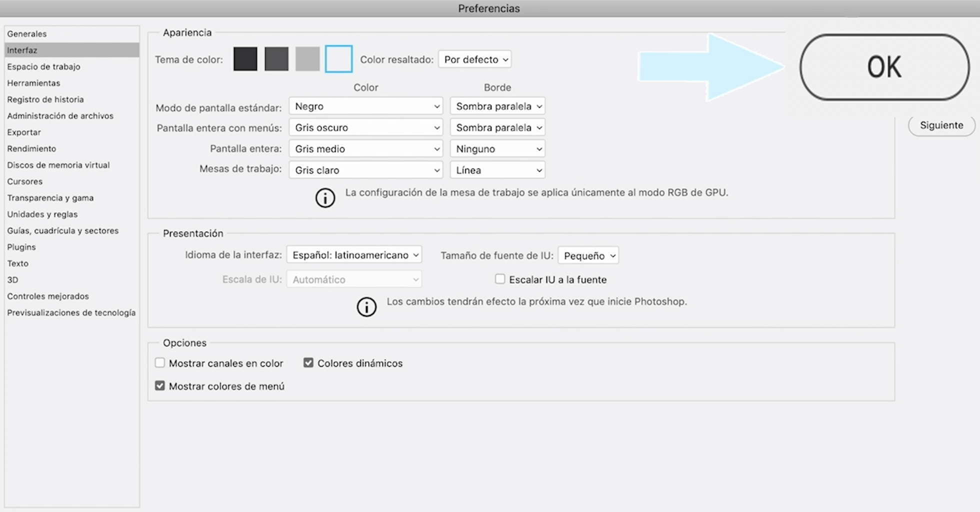
Task: Click the Preferencias window title
Action: (x=489, y=8)
